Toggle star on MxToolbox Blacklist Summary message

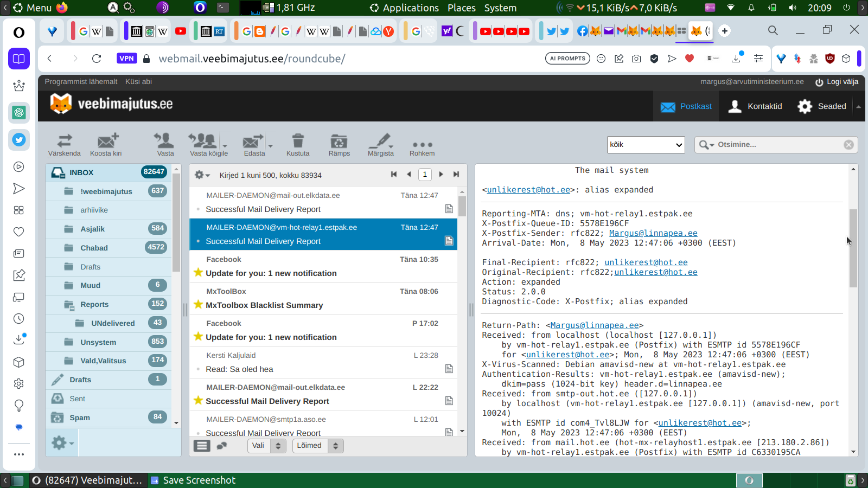click(199, 305)
